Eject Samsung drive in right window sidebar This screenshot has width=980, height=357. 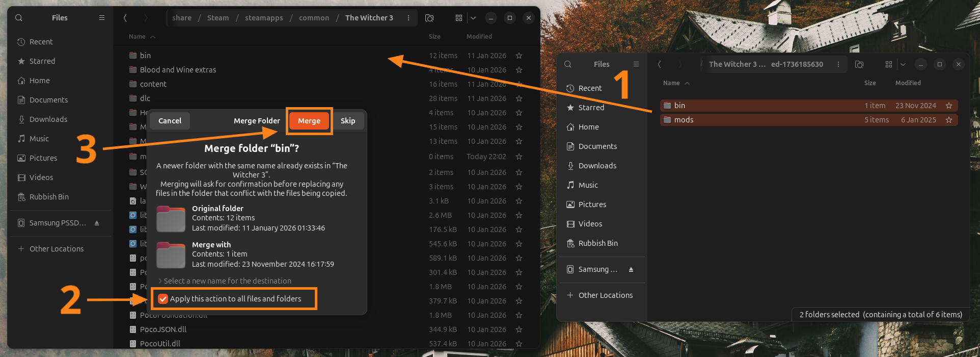point(631,269)
